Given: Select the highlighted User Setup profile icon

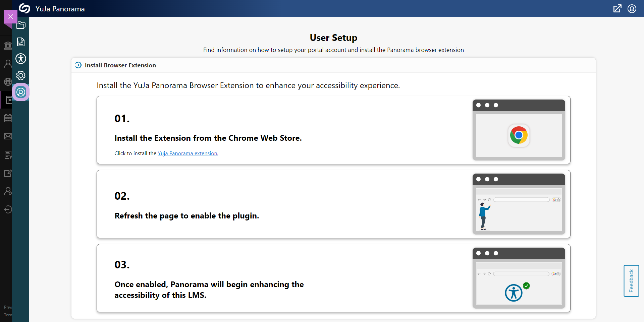Looking at the screenshot, I should tap(21, 92).
